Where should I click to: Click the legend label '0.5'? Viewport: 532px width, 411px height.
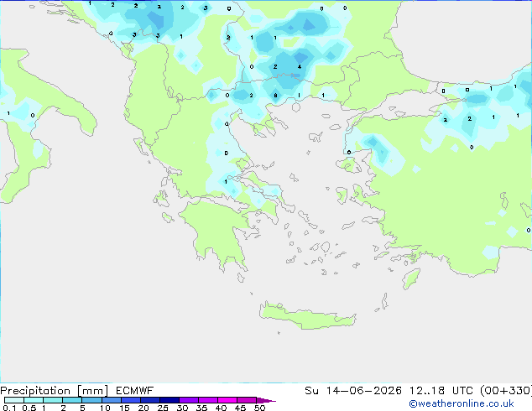(29, 408)
